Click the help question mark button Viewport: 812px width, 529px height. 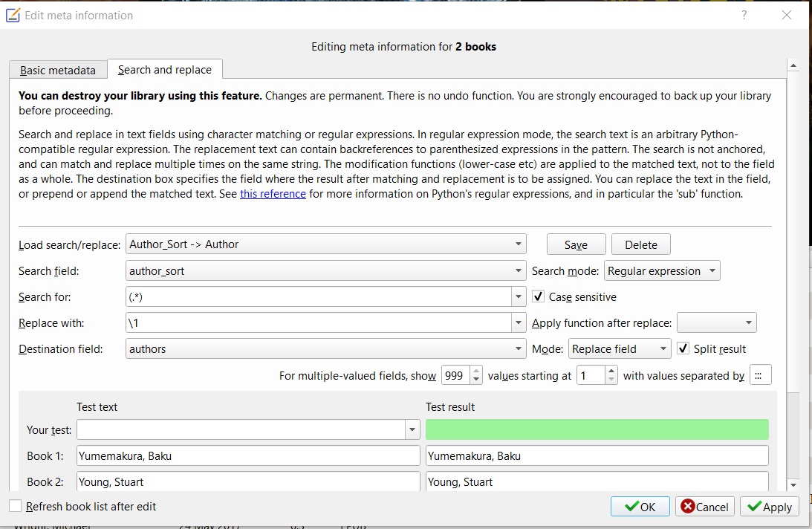pos(744,16)
